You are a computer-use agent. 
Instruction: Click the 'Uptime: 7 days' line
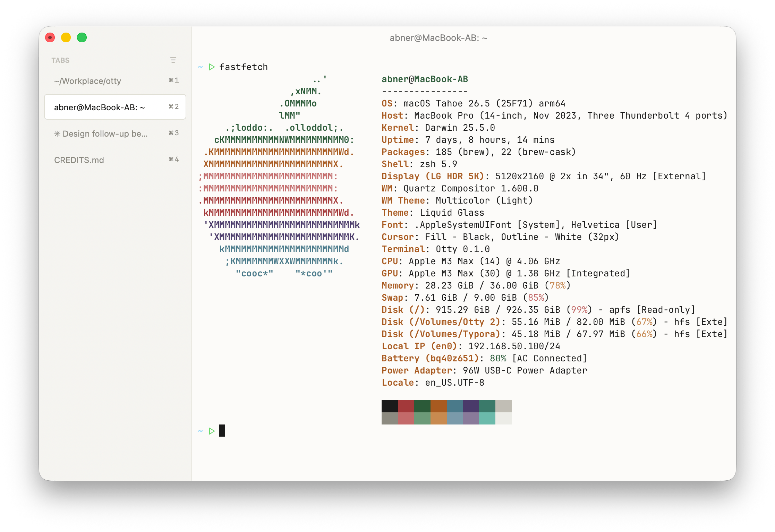(x=468, y=140)
